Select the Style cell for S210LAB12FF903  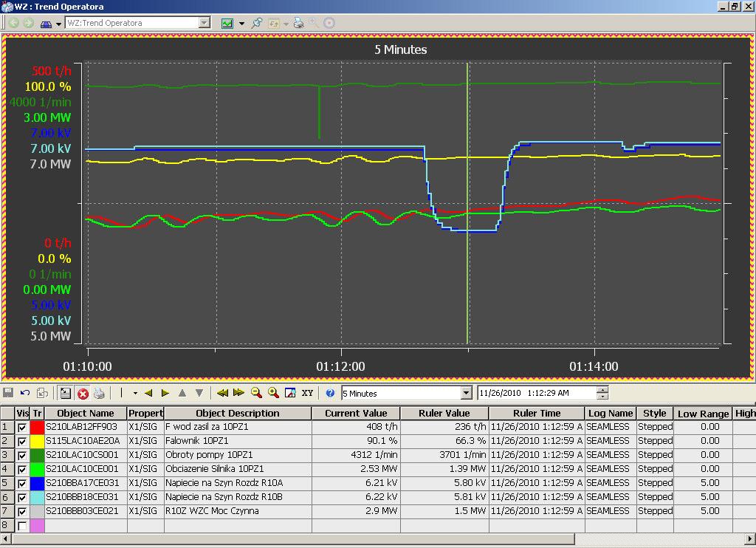tap(655, 427)
